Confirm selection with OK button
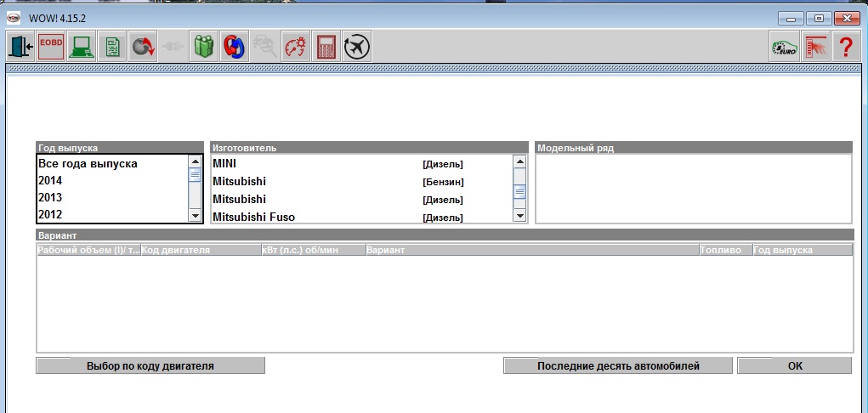 tap(794, 366)
